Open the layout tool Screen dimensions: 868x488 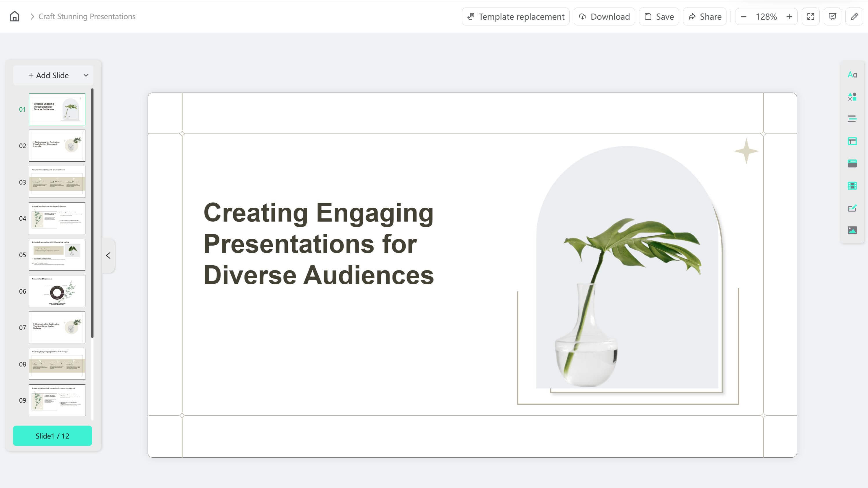tap(852, 141)
